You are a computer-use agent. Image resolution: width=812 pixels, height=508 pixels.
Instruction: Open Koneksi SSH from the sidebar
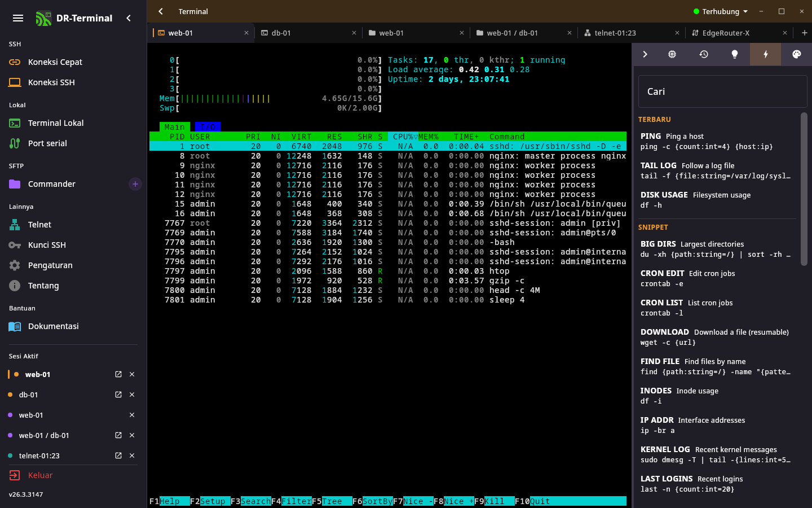tap(73, 82)
